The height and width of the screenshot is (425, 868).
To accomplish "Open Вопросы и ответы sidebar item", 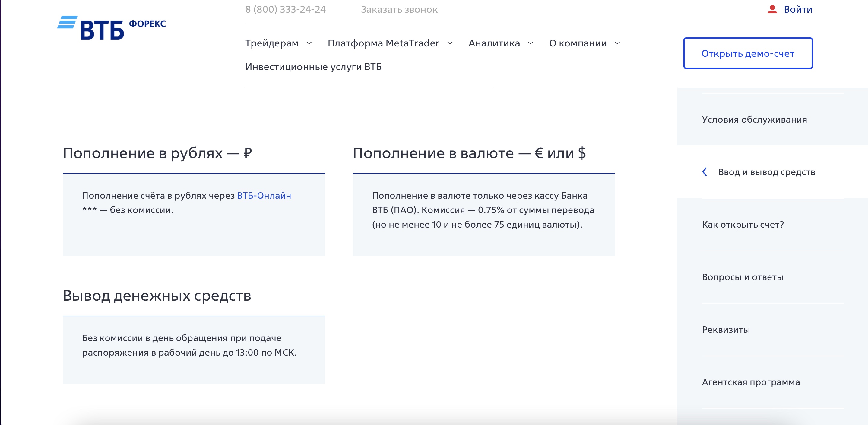I will [743, 277].
